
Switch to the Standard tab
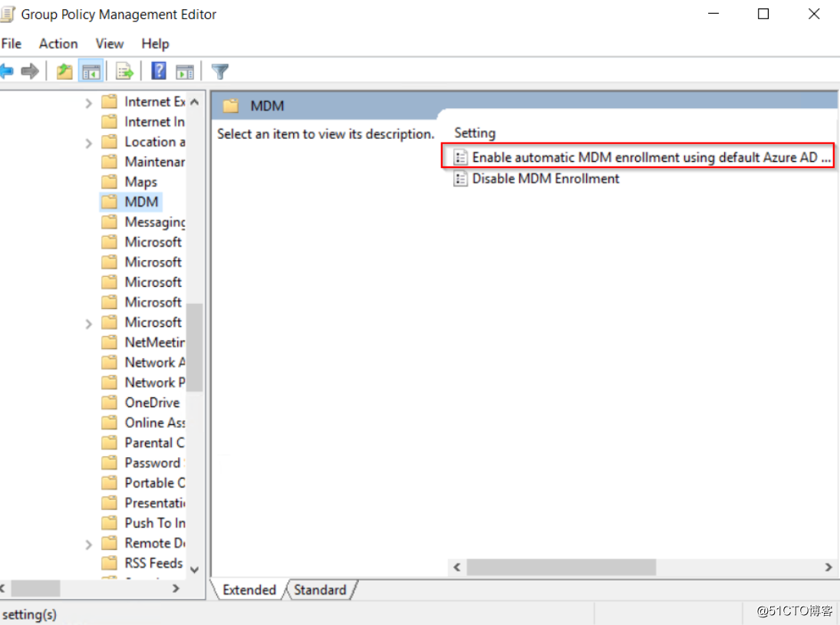[x=320, y=590]
